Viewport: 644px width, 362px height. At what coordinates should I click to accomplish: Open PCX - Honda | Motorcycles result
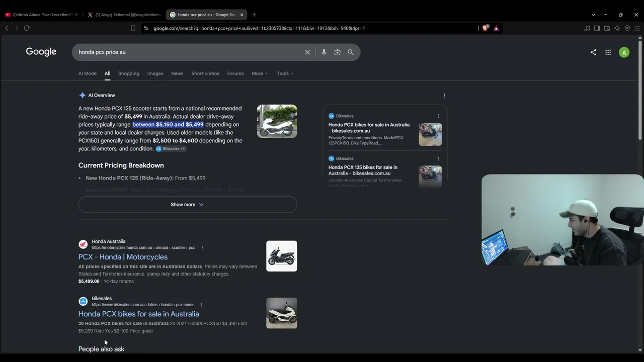click(123, 257)
